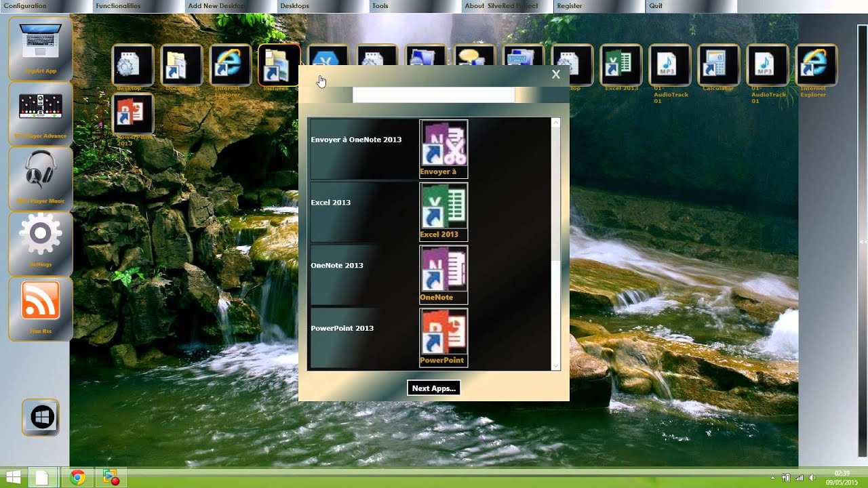Click the app list scrollbar down arrow
The width and height of the screenshot is (868, 488).
pyautogui.click(x=556, y=366)
